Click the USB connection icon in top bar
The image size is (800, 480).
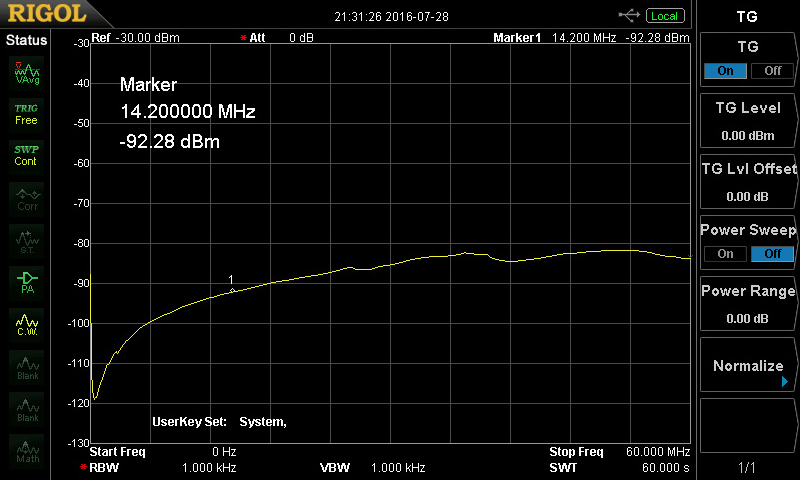coord(630,15)
